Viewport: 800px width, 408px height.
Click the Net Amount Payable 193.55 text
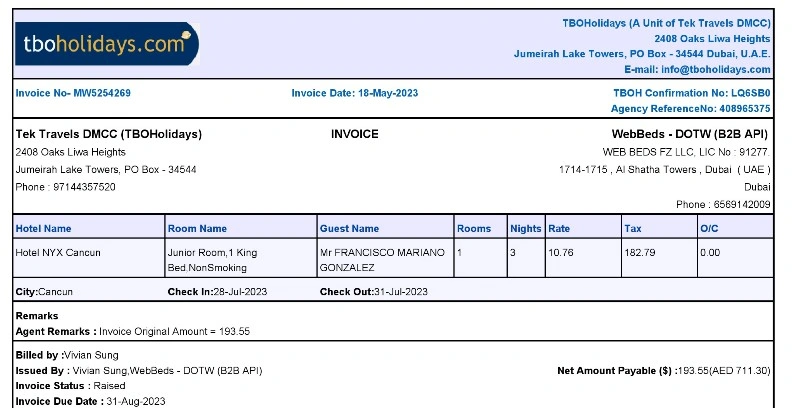(x=664, y=370)
